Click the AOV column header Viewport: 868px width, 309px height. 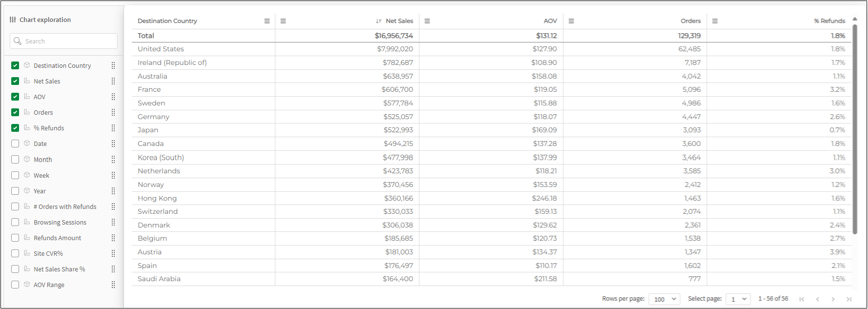click(550, 21)
